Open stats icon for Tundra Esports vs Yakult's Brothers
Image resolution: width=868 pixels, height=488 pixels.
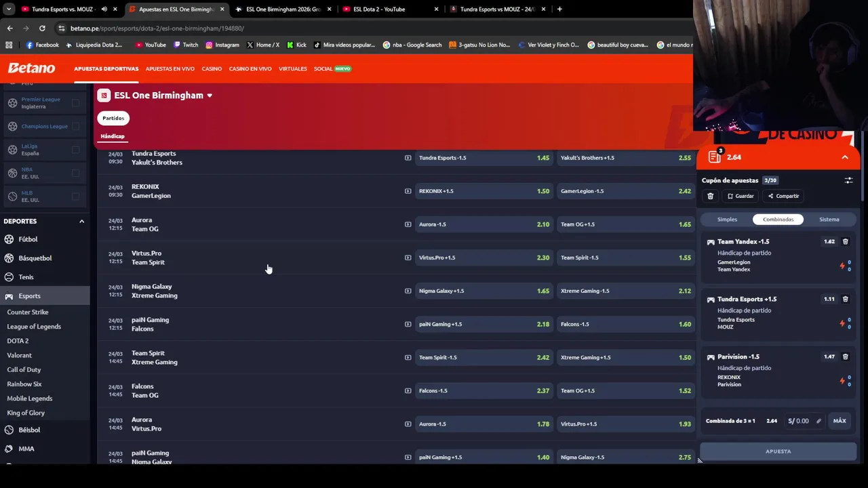pyautogui.click(x=408, y=158)
